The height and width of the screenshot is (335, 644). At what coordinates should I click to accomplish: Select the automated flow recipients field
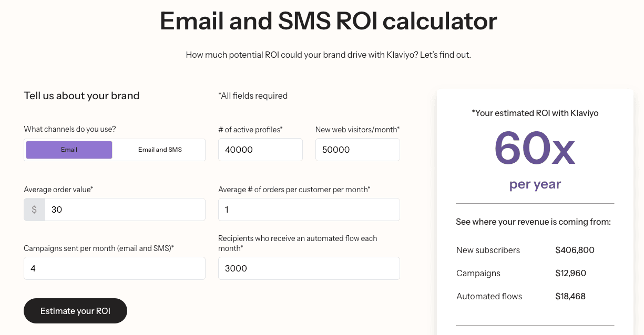point(309,268)
